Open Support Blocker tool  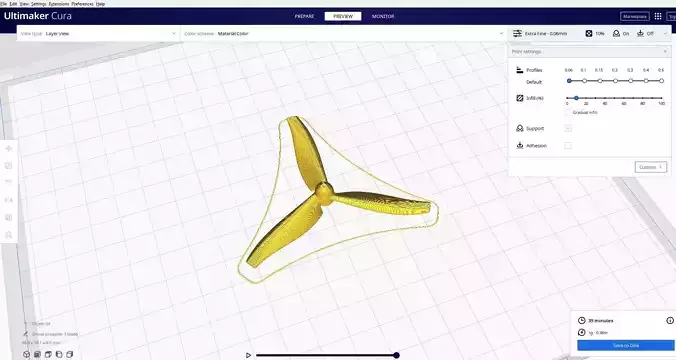pyautogui.click(x=9, y=235)
